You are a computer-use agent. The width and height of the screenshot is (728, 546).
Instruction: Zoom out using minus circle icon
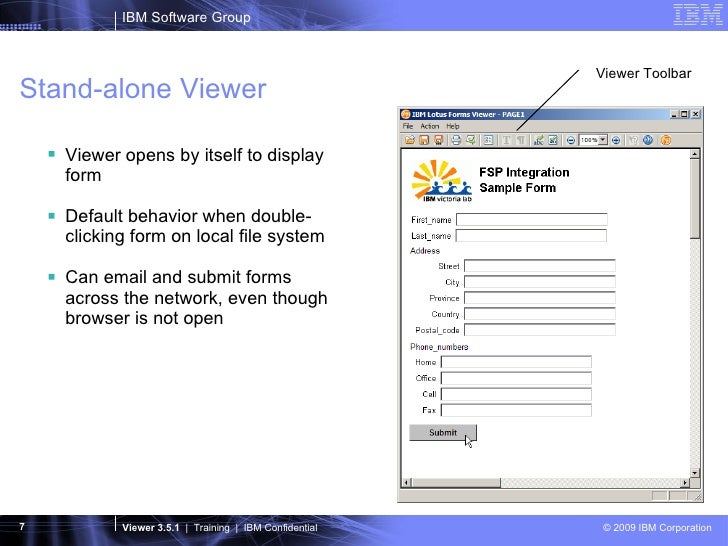(571, 140)
